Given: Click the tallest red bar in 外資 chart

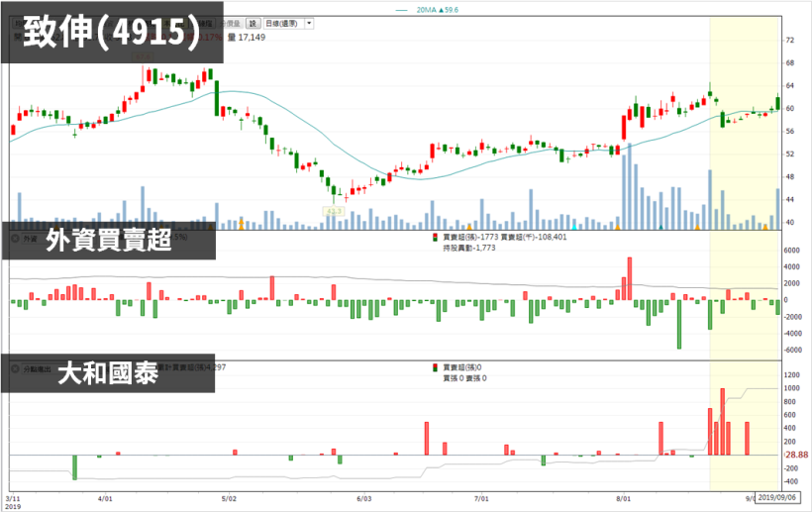Looking at the screenshot, I should point(630,278).
